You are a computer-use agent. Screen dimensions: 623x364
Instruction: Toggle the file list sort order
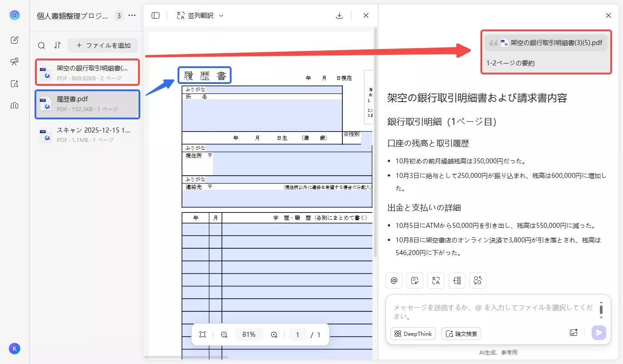[x=57, y=45]
